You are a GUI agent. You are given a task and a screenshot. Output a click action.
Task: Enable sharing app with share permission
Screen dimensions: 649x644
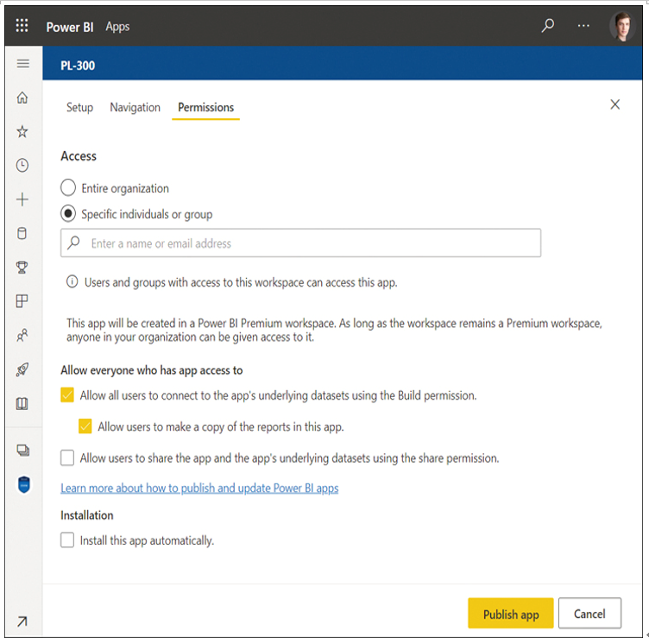[67, 458]
